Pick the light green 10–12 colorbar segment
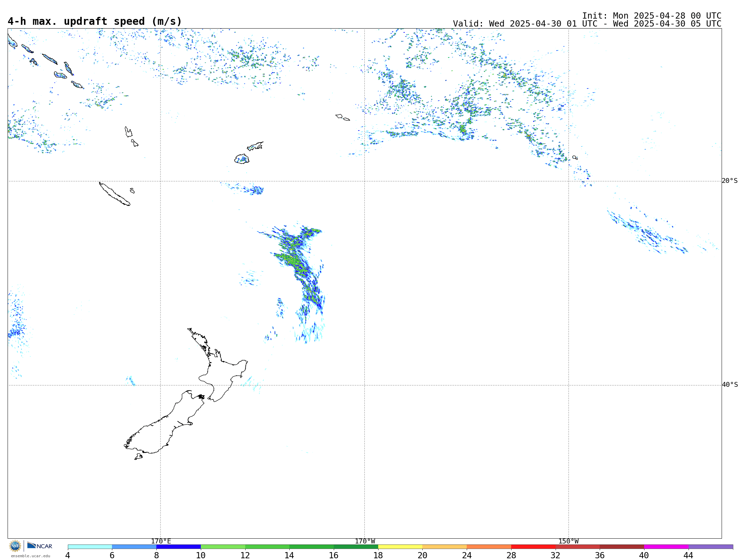Viewport: 744px width, 560px height. point(223,547)
